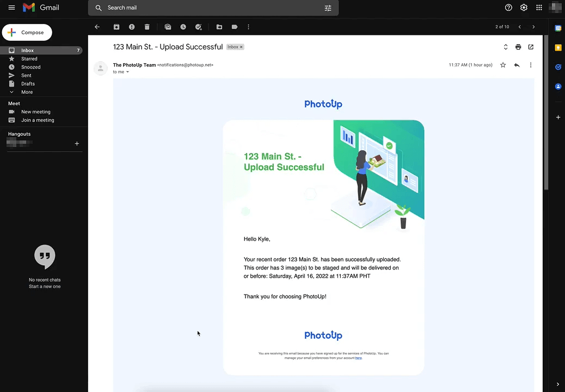Viewport: 565px width, 392px height.
Task: Print this email
Action: 518,47
